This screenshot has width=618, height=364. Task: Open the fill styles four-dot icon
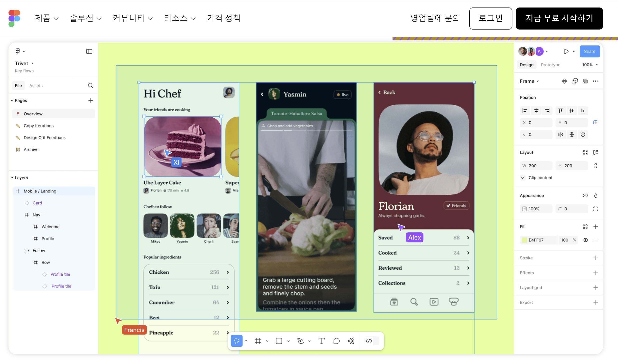click(x=585, y=227)
